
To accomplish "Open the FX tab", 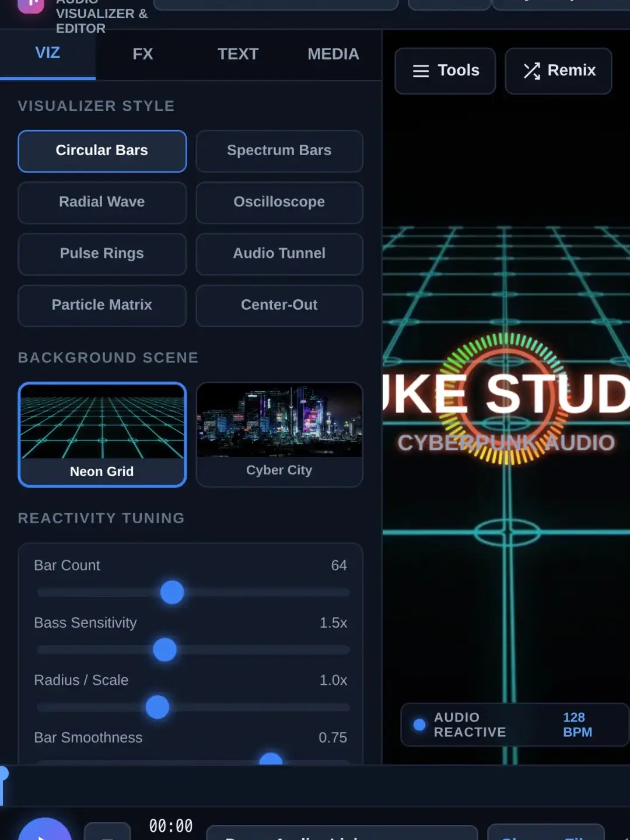I will click(143, 54).
